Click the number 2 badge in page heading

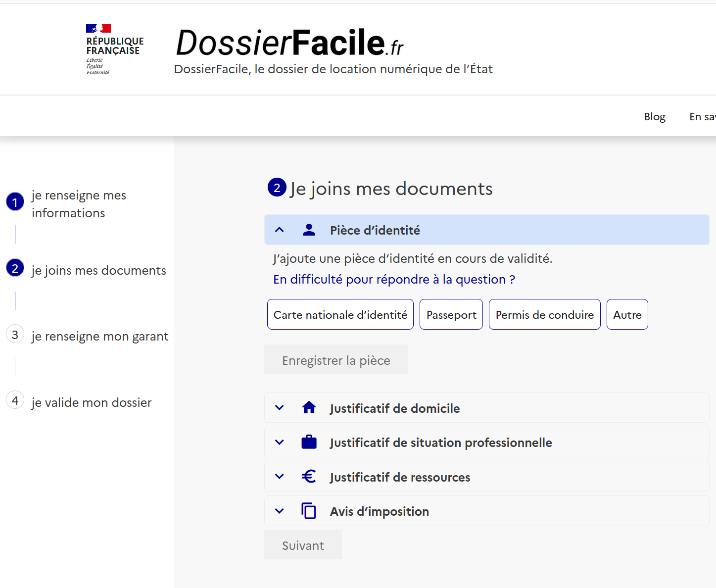[277, 187]
